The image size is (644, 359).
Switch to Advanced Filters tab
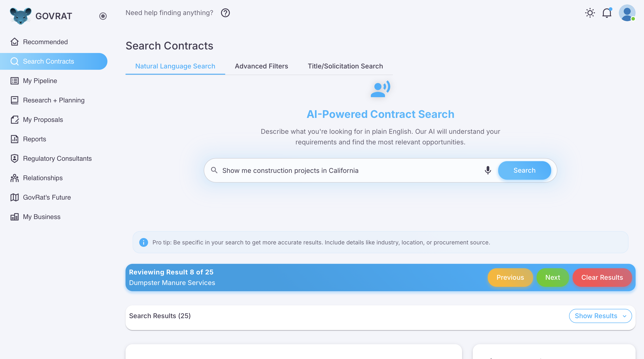pos(261,66)
